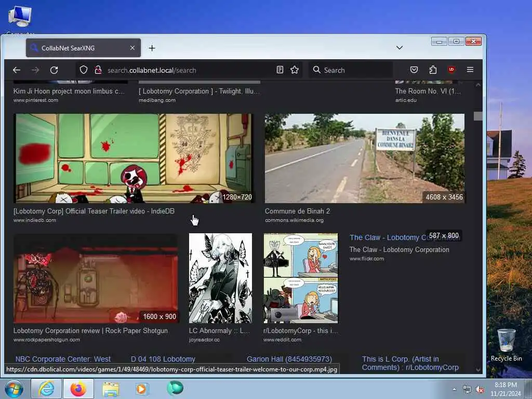Open Windows Media Player from taskbar
The width and height of the screenshot is (532, 399).
142,389
